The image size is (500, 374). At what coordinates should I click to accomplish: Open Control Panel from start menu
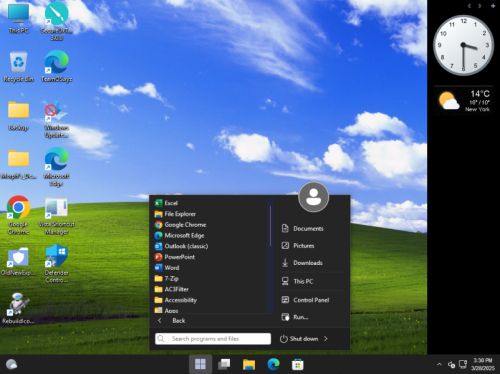click(x=305, y=300)
